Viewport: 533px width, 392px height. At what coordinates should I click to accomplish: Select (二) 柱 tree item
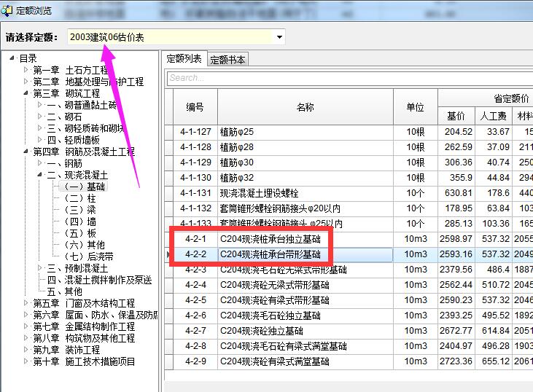80,198
